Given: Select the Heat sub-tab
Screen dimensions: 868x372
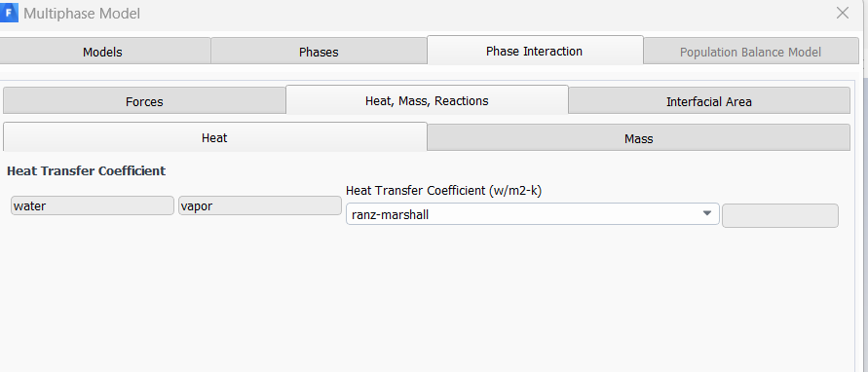Looking at the screenshot, I should pyautogui.click(x=214, y=137).
